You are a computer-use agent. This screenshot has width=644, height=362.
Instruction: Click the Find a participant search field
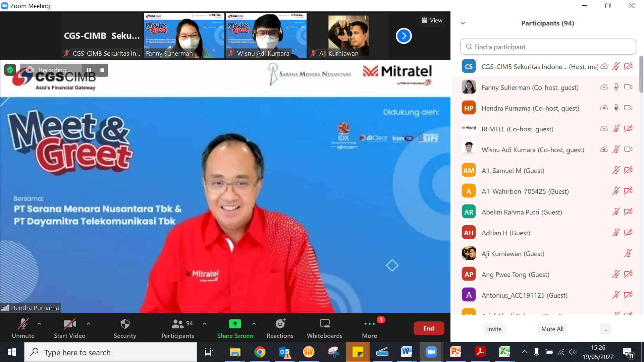pos(548,47)
